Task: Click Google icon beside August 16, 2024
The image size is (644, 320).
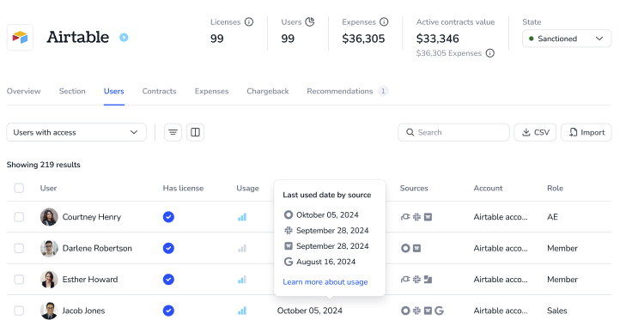Action: 289,262
